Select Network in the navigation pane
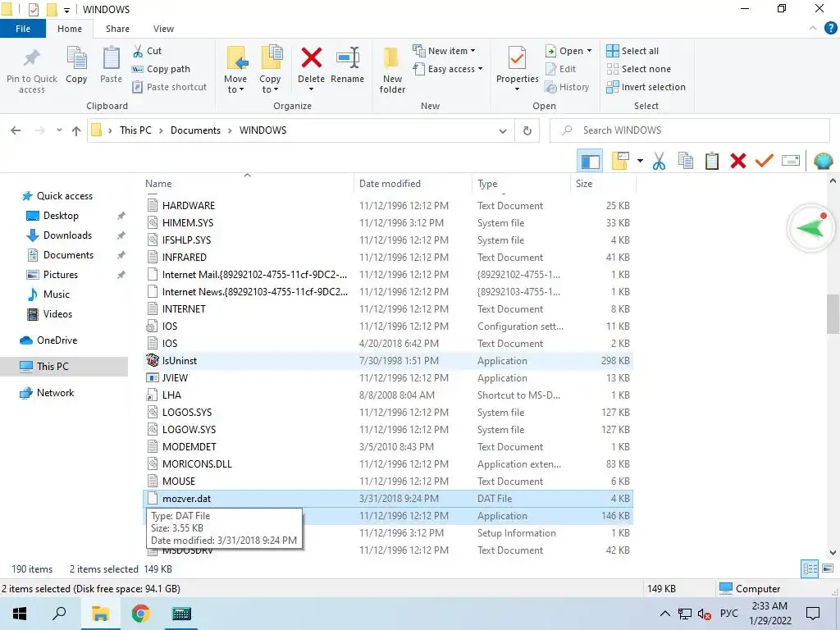 pos(55,393)
